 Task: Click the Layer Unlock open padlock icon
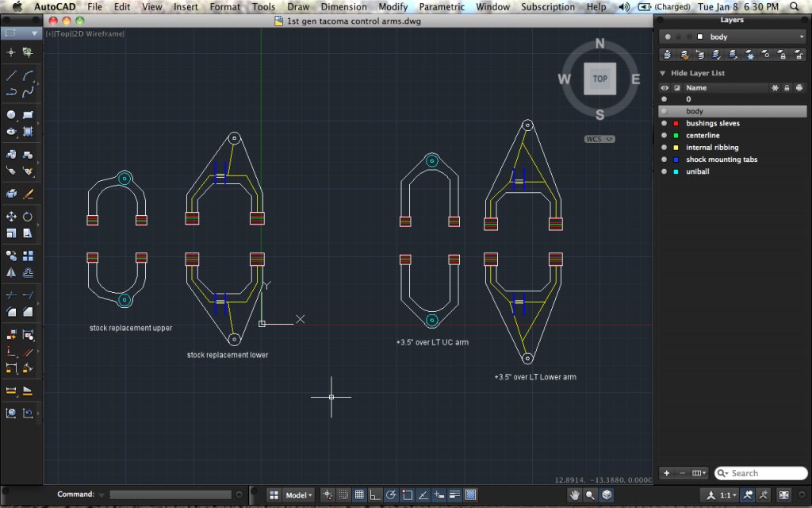pos(799,55)
